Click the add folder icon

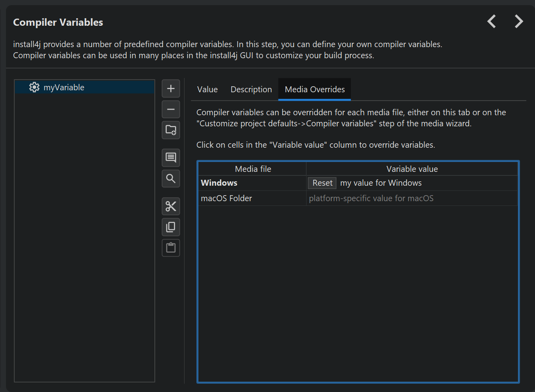(171, 130)
